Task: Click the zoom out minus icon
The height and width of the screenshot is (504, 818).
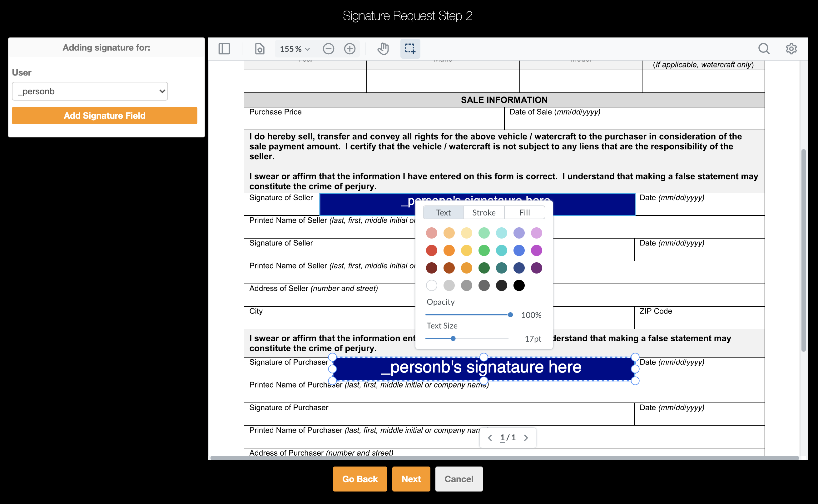Action: (x=328, y=49)
